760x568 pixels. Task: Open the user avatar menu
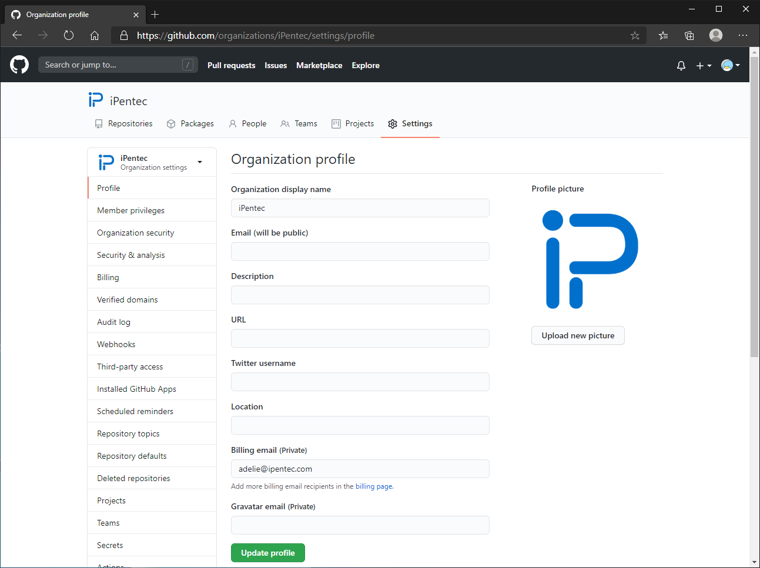730,65
